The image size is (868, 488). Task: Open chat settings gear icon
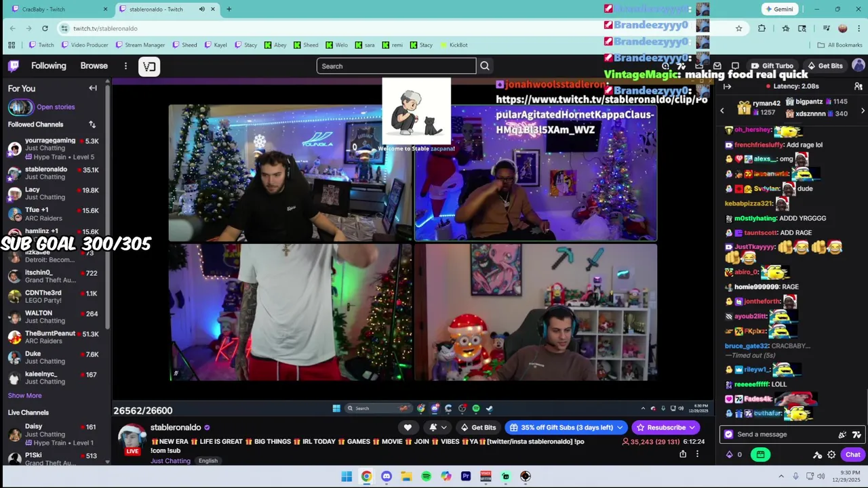pyautogui.click(x=831, y=455)
